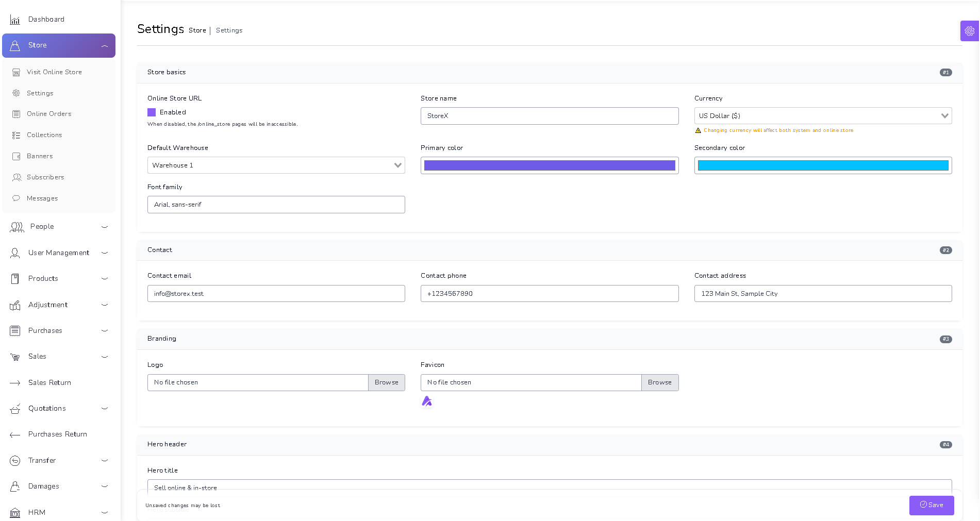Open the Currency dropdown
Image resolution: width=980 pixels, height=521 pixels.
pos(822,116)
